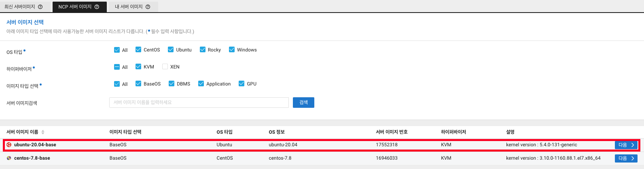Switch to NCP 서버 이미지 tab

(80, 7)
